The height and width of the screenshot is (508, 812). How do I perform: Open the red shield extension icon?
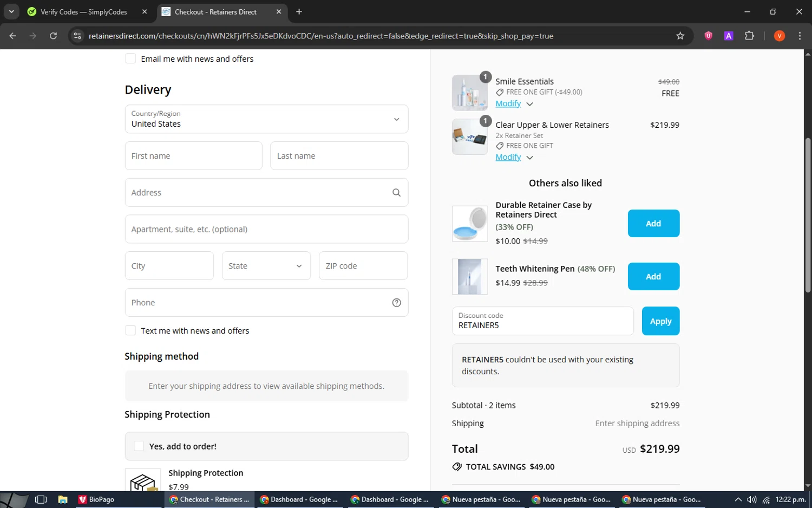click(x=708, y=36)
